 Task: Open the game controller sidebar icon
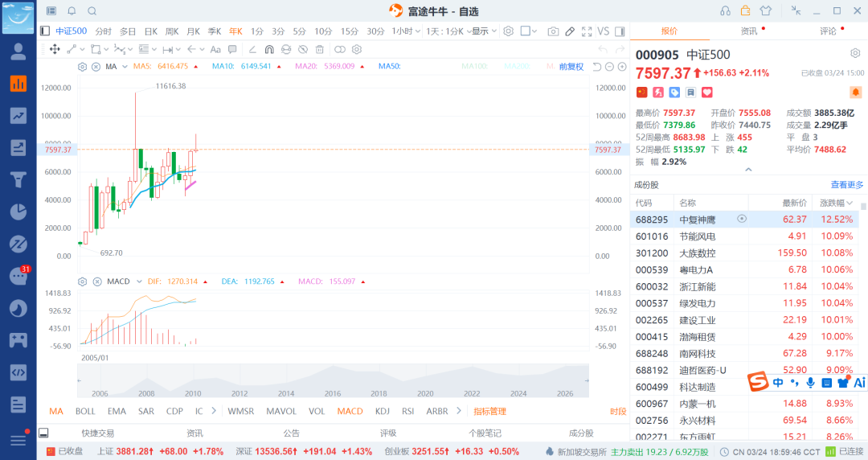click(x=18, y=339)
